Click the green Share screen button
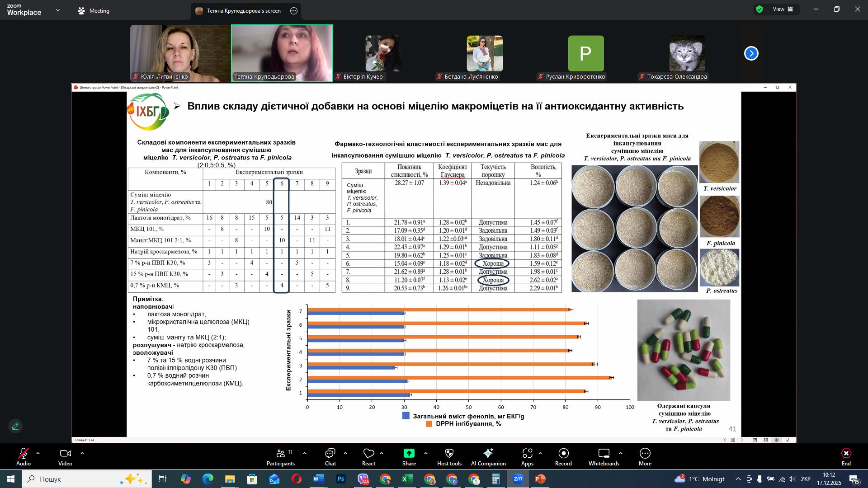This screenshot has width=868, height=488. (409, 454)
